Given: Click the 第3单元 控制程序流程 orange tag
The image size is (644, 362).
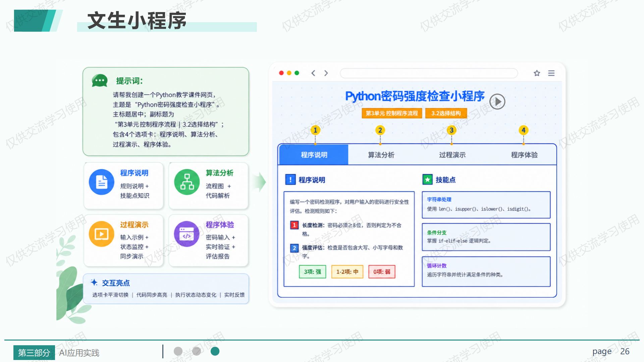Looking at the screenshot, I should pyautogui.click(x=392, y=113).
